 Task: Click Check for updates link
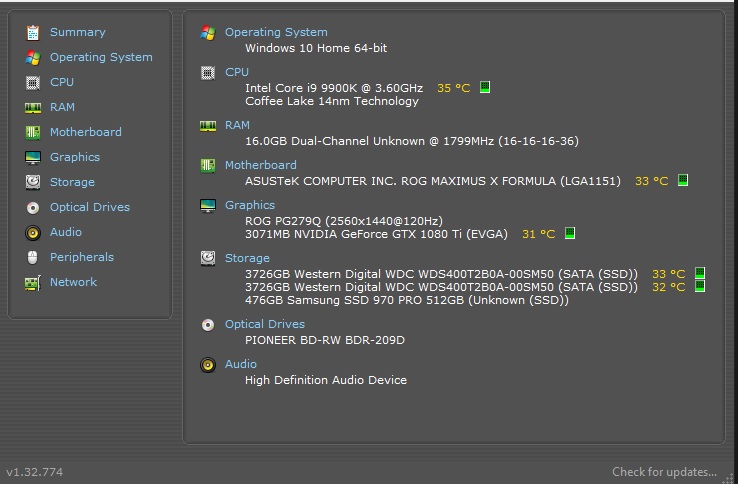[664, 472]
